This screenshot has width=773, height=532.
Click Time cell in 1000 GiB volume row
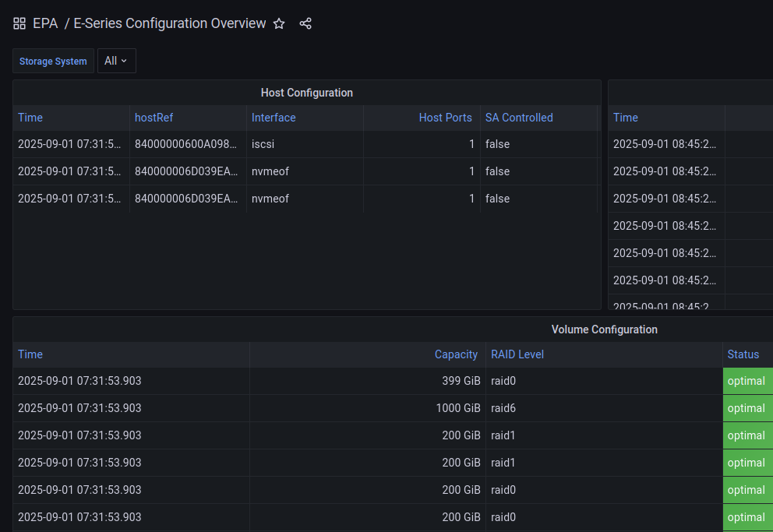click(x=131, y=408)
